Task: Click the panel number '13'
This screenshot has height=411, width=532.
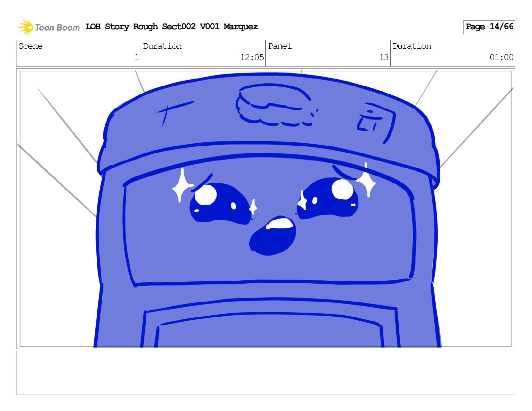Action: coord(384,57)
